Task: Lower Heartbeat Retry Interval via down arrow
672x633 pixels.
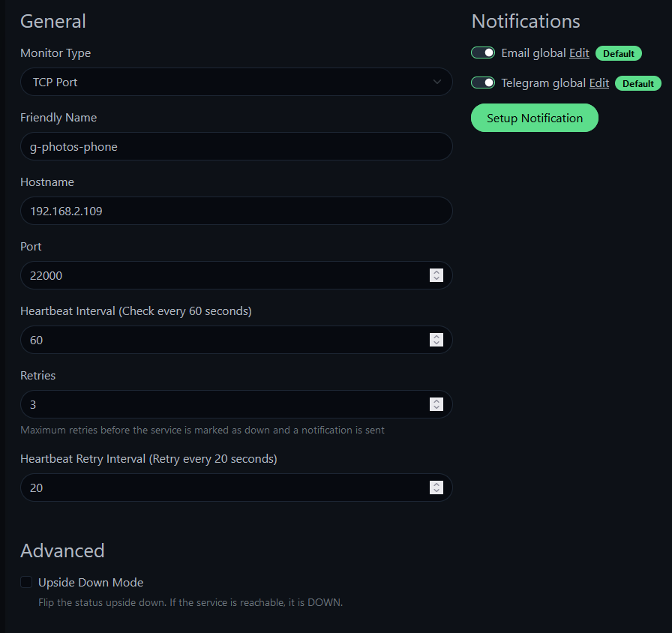Action: (436, 490)
